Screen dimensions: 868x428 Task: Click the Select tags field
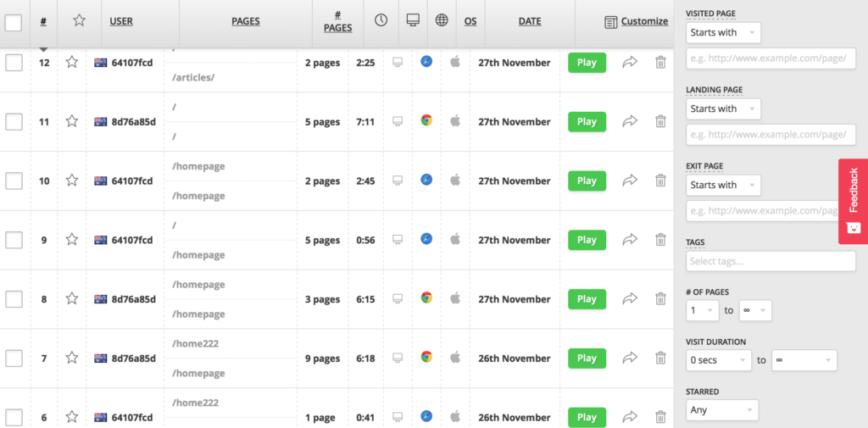[771, 261]
